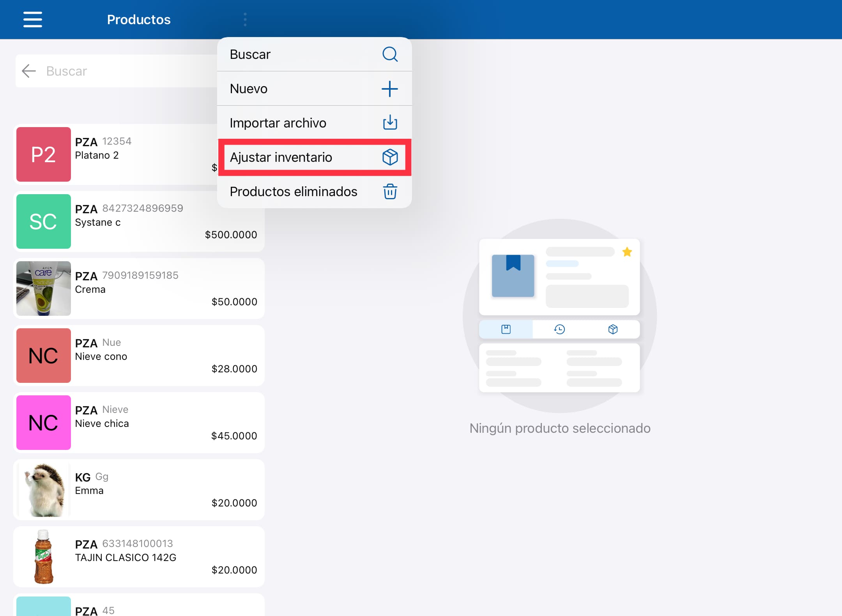Viewport: 842px width, 616px height.
Task: Open Productos eliminados menu entry
Action: click(x=314, y=191)
